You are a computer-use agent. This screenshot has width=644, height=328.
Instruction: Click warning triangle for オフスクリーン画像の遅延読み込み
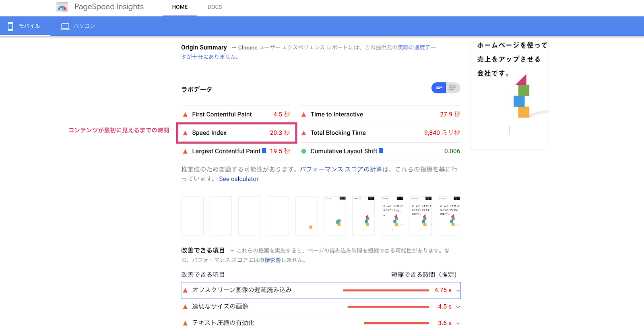185,290
